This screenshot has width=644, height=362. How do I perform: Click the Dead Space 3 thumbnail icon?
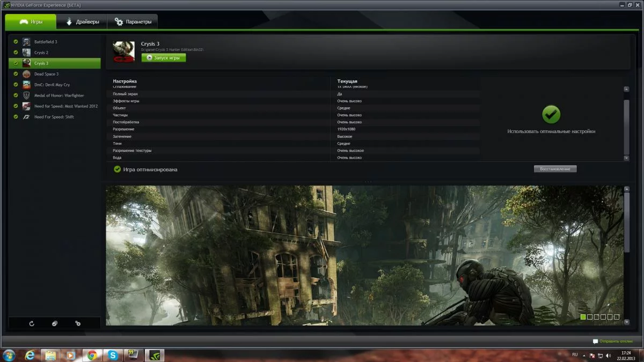pyautogui.click(x=26, y=74)
